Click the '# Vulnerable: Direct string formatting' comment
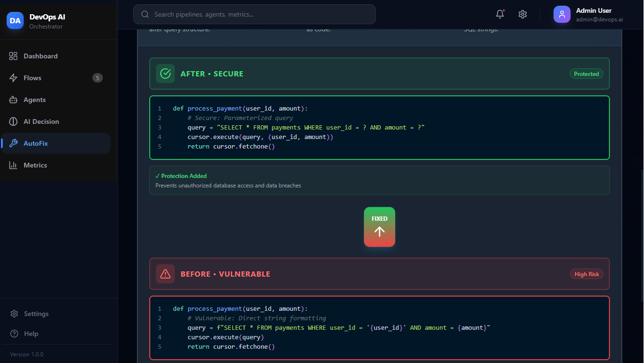Image resolution: width=644 pixels, height=363 pixels. click(257, 318)
